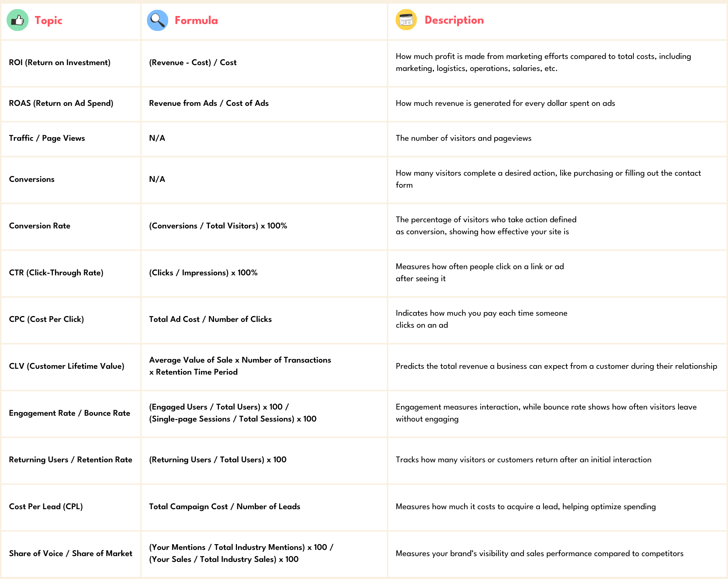Screen dimensions: 728x579
Task: Click the Total Ad Cost / Number of Clicks formula
Action: pos(210,319)
